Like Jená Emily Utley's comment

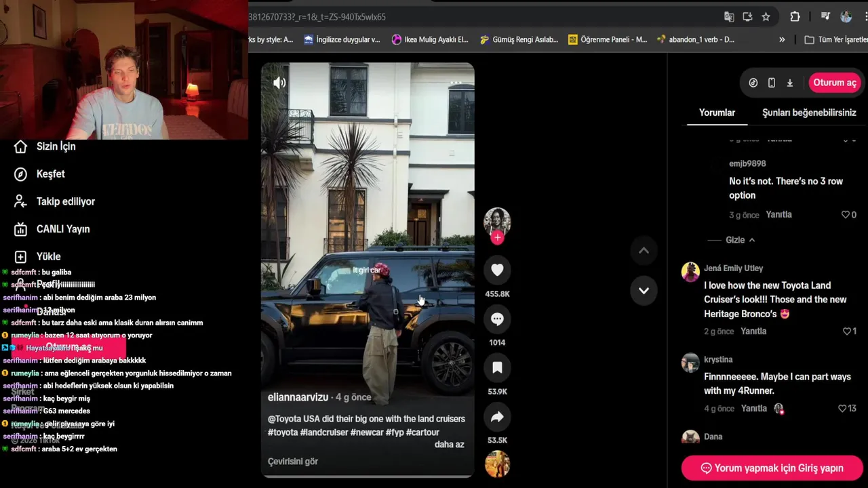(x=846, y=331)
